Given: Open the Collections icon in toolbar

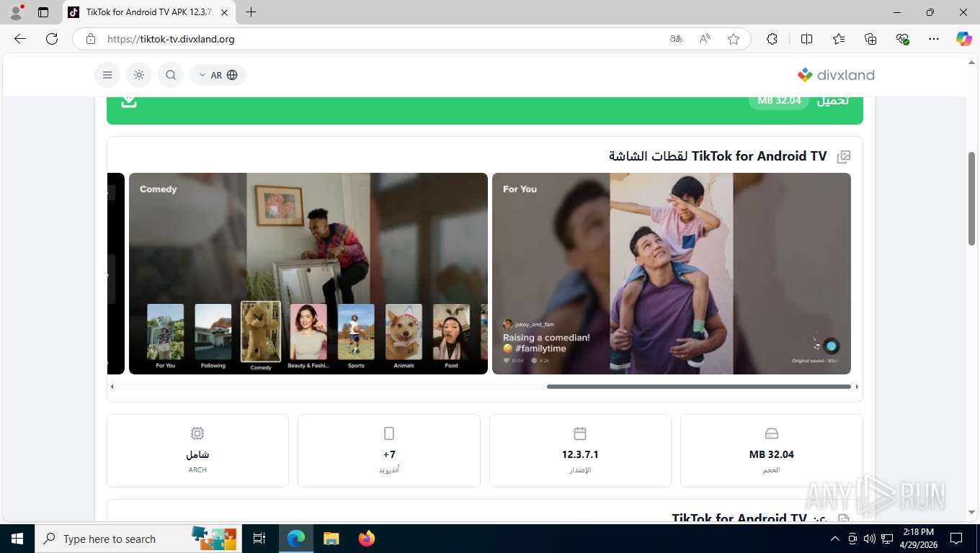Looking at the screenshot, I should pos(870,39).
